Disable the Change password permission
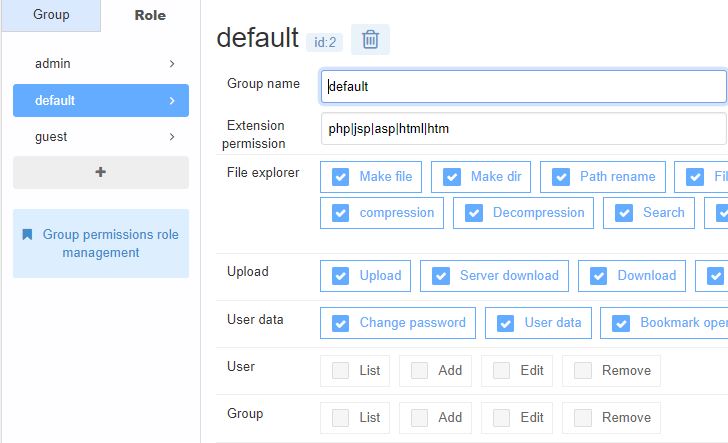This screenshot has width=728, height=443. click(x=340, y=323)
